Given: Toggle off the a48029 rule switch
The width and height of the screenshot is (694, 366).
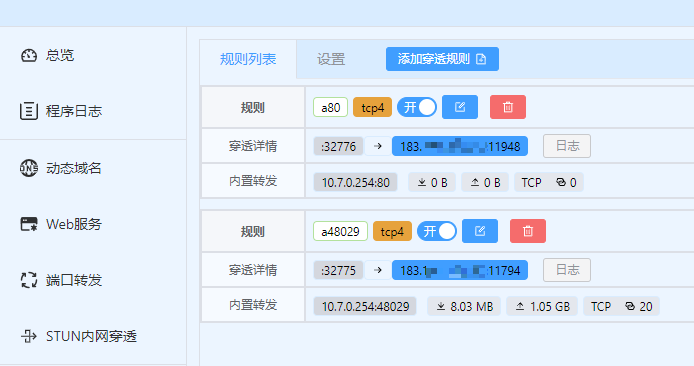Looking at the screenshot, I should coord(437,231).
